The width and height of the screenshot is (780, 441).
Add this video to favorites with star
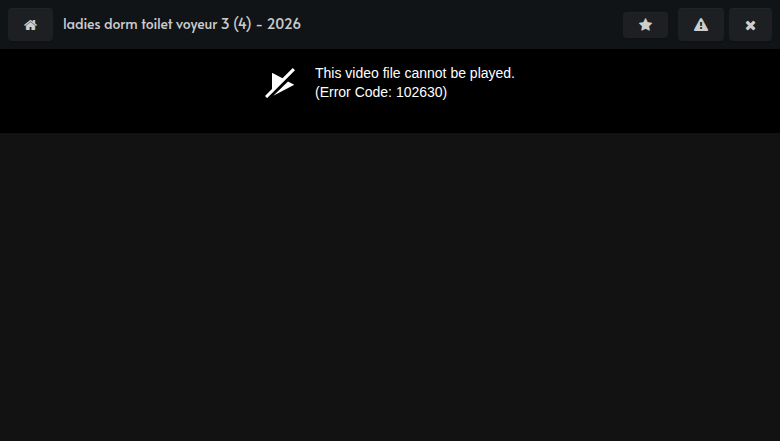pos(645,25)
